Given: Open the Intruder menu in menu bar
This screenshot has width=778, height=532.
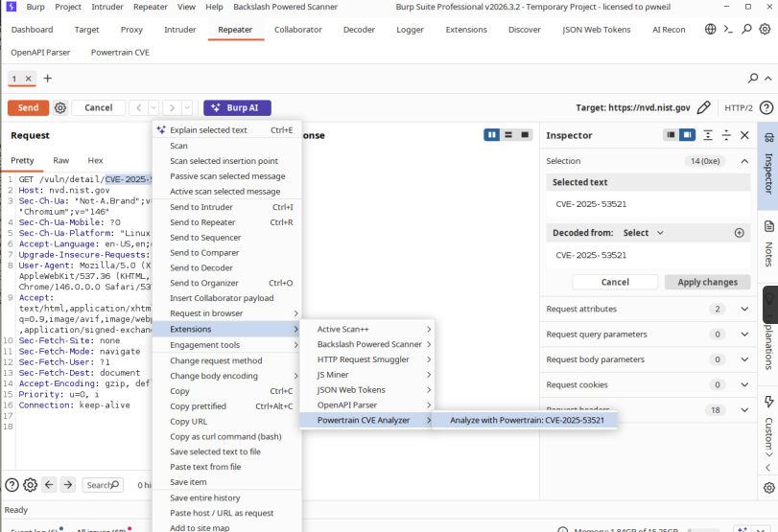Looking at the screenshot, I should point(107,7).
